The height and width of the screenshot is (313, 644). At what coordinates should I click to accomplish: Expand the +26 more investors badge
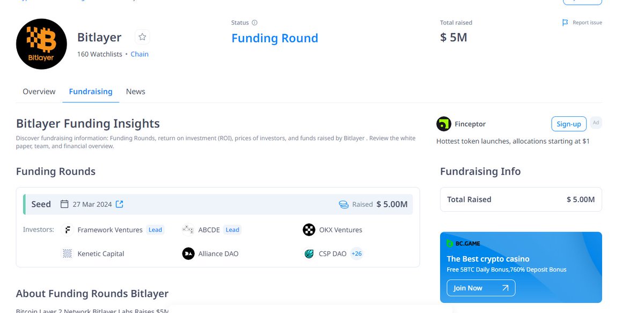[x=357, y=254]
